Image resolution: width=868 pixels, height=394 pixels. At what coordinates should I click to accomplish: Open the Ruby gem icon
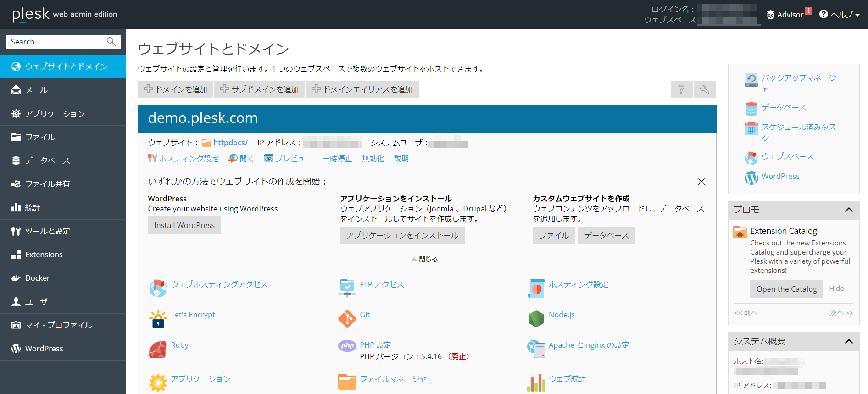[x=158, y=350]
